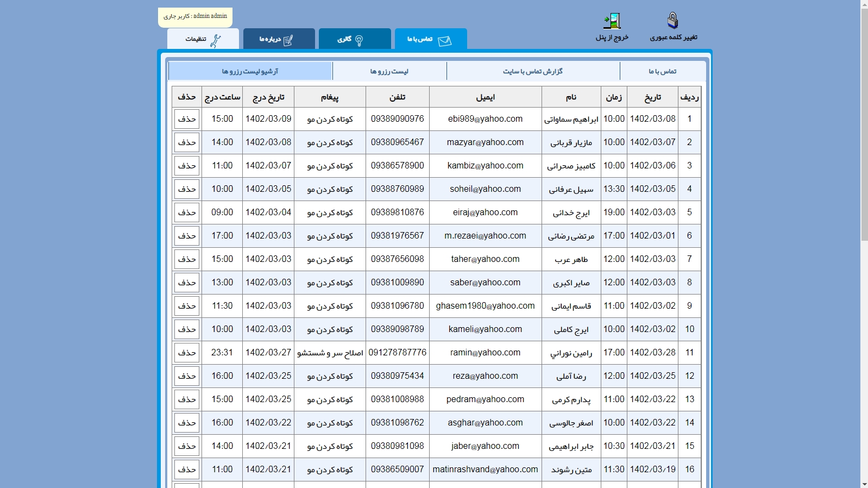Click the 'ساعت درج' column header
The image size is (868, 488).
(222, 97)
